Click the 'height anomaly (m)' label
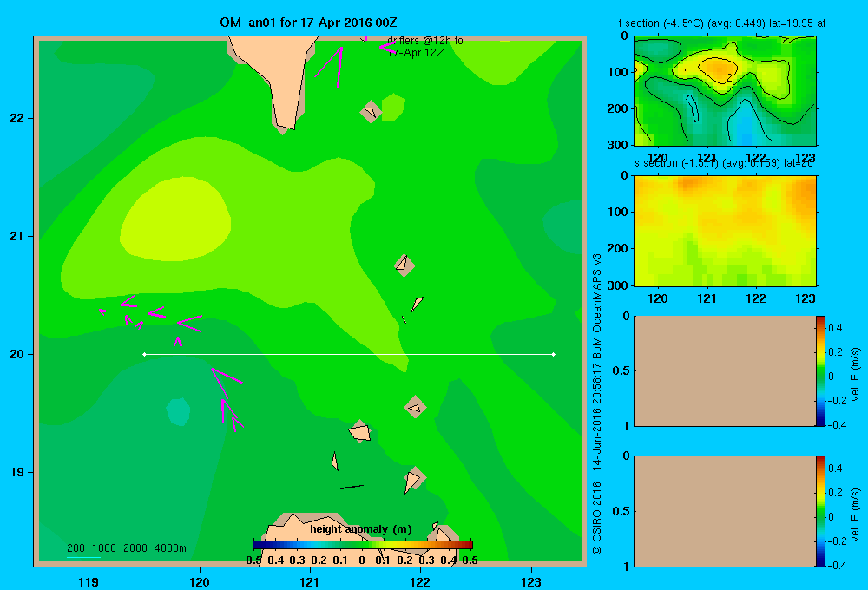The width and height of the screenshot is (868, 590). pyautogui.click(x=361, y=529)
